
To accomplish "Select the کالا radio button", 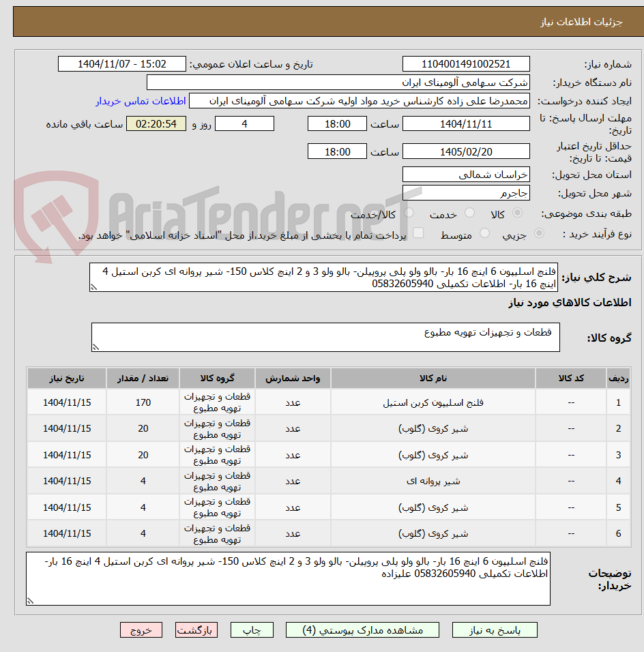I will (518, 213).
